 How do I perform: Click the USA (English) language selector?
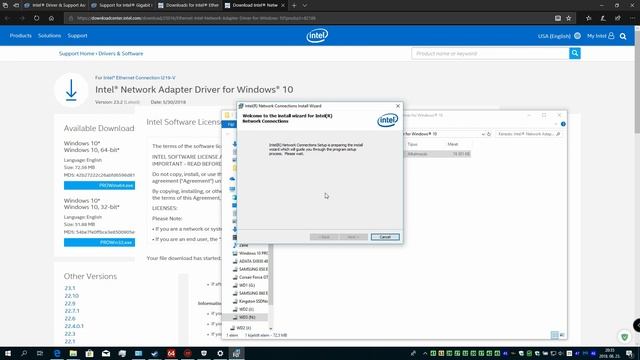pos(554,36)
